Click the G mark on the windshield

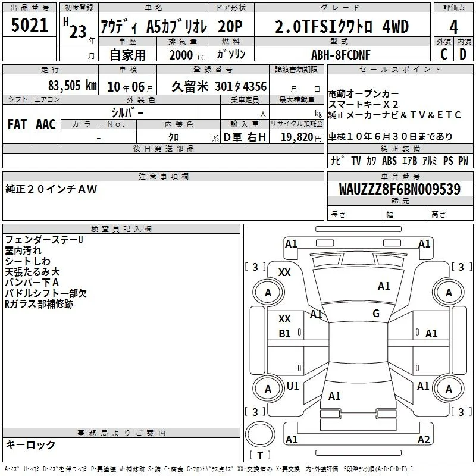(x=376, y=314)
